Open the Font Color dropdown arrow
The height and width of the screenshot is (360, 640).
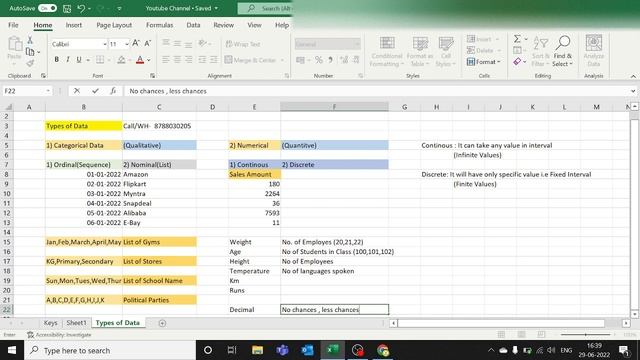tap(149, 60)
